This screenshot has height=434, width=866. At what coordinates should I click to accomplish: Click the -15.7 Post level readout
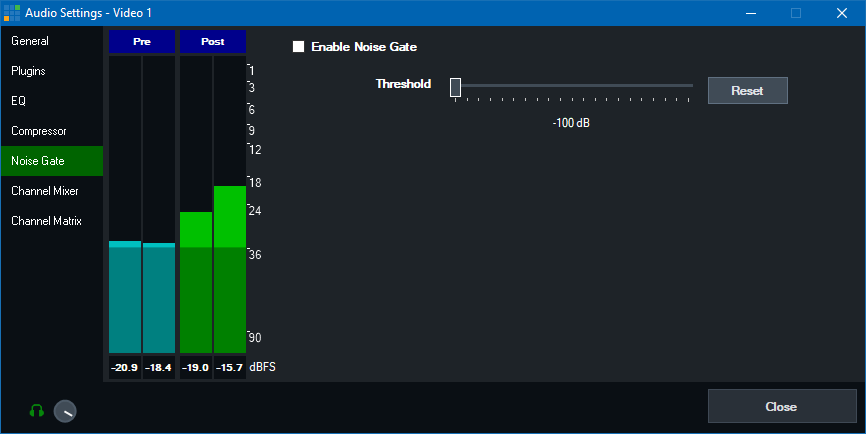229,368
